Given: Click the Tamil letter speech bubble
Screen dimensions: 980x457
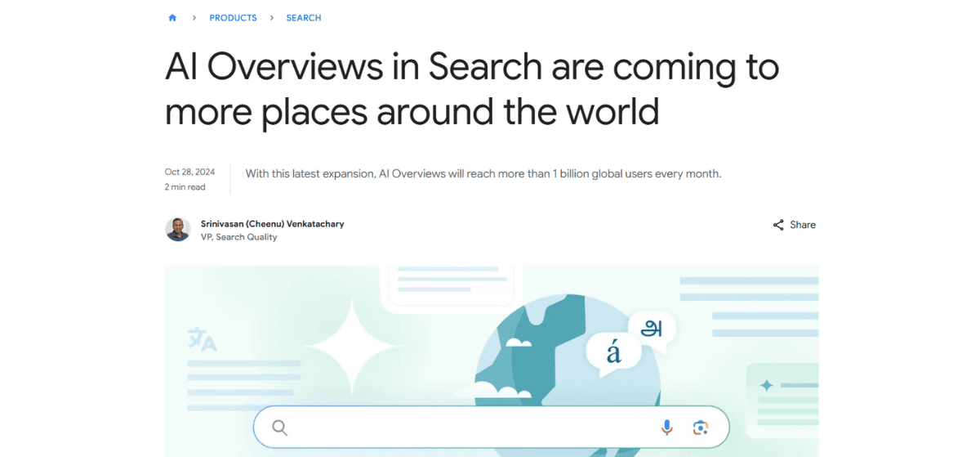Looking at the screenshot, I should coord(651,329).
